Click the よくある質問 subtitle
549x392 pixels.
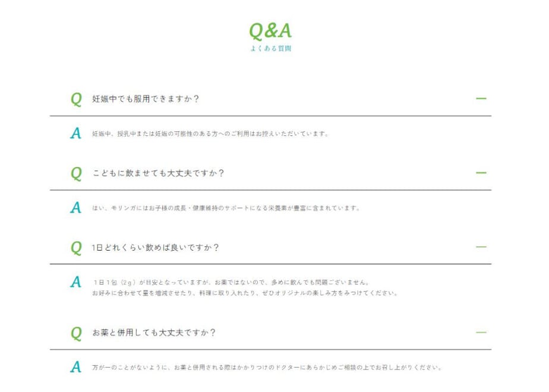pyautogui.click(x=271, y=49)
